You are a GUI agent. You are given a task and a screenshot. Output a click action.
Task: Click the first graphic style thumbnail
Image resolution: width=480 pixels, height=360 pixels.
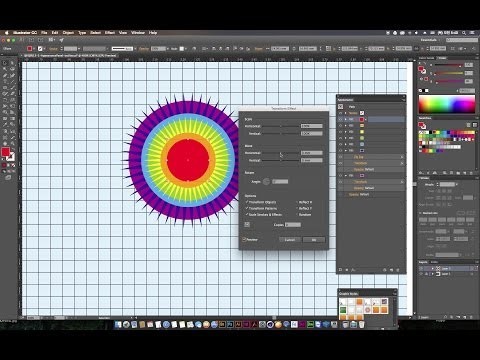(x=343, y=302)
